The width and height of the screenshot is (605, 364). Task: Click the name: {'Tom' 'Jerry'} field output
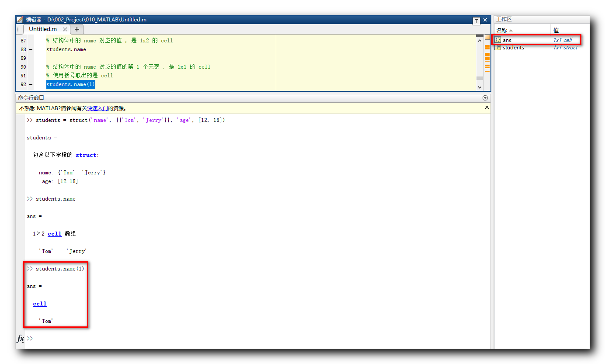click(x=72, y=173)
